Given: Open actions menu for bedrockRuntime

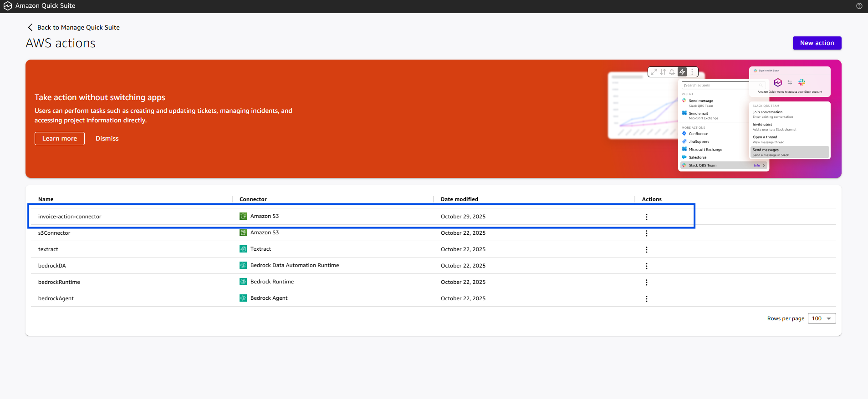Looking at the screenshot, I should [x=647, y=283].
